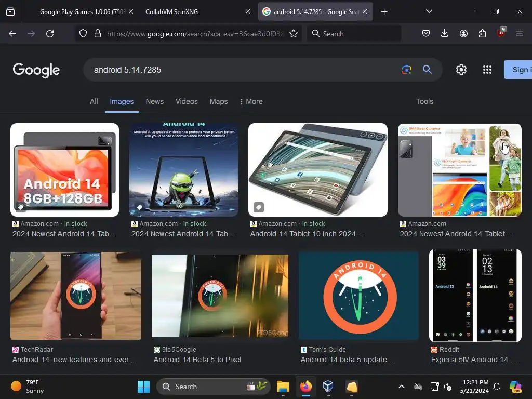Select the Videos results tab
Screen dimensions: 532x399
pyautogui.click(x=187, y=101)
